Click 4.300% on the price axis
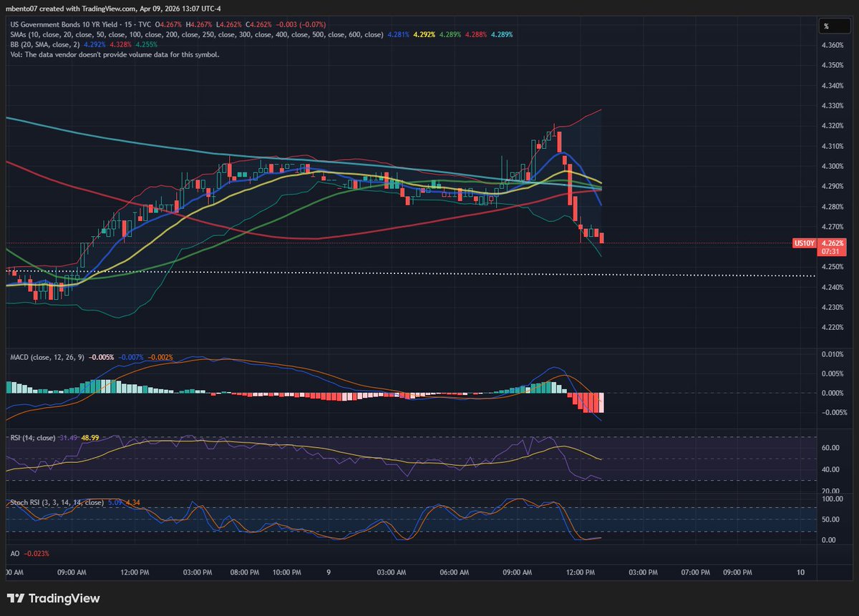Viewport: 859px width, 616px height. click(833, 166)
